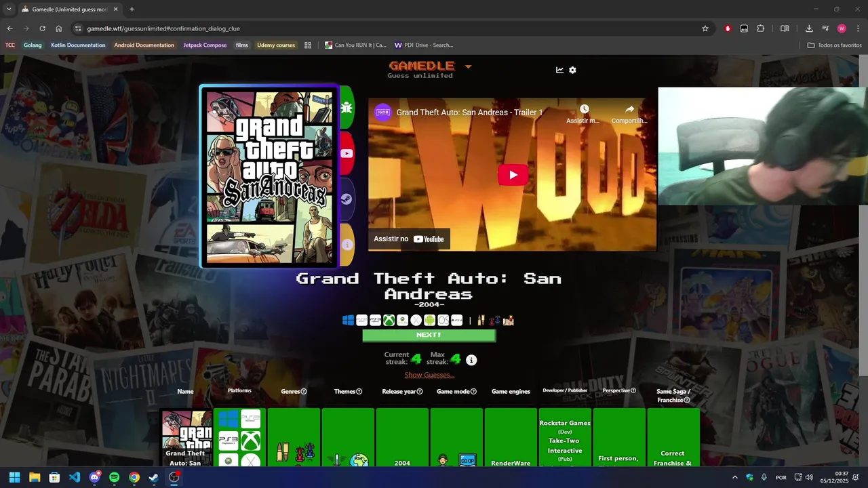Open the Golang bookmark
868x488 pixels.
tap(33, 45)
